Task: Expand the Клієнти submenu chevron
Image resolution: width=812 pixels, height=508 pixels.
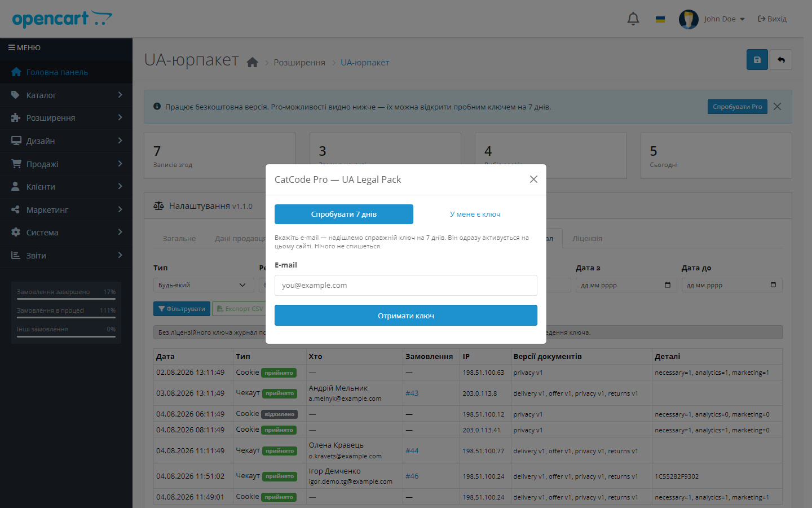Action: 120,186
